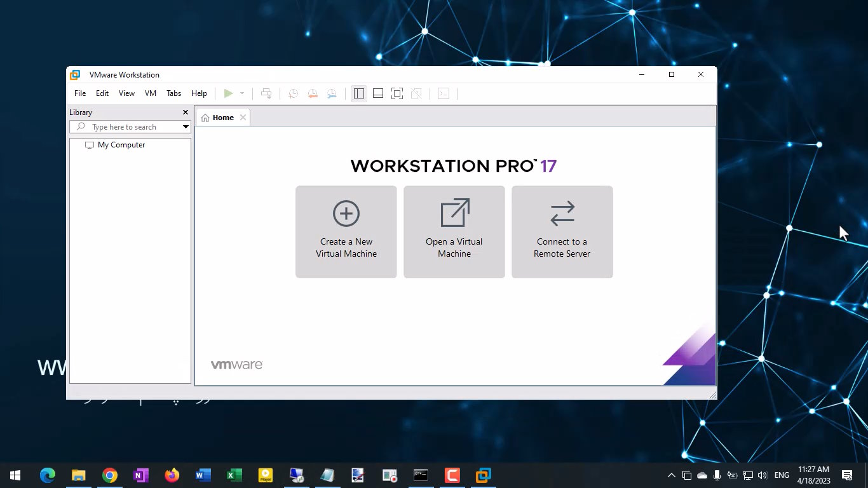Open the yellow Player app on taskbar

click(x=266, y=475)
